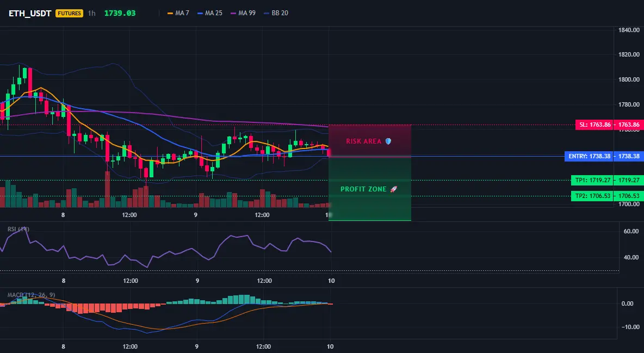The height and width of the screenshot is (353, 644).
Task: Click the MACD (12, 26, 9) label
Action: [31, 295]
